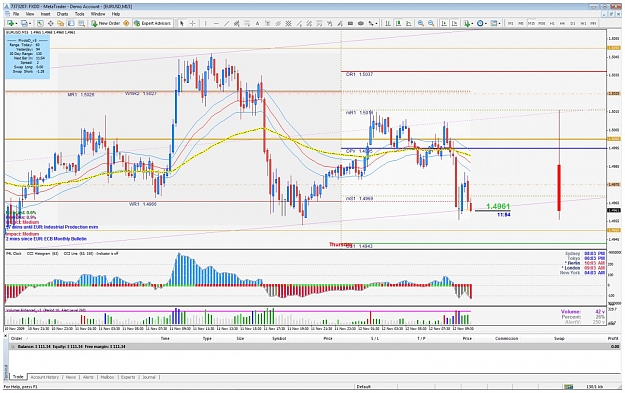Click the orange coin icon beside New Order
Image resolution: width=625 pixels, height=393 pixels.
tap(126, 23)
